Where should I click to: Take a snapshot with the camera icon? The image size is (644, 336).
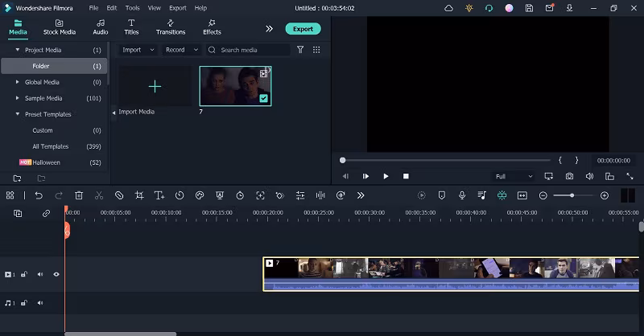point(569,176)
